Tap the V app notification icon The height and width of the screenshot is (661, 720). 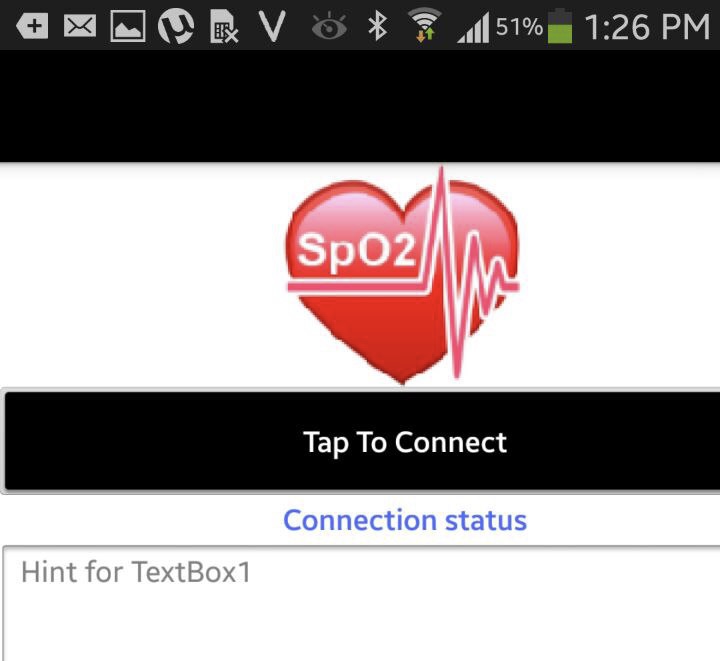pos(272,26)
